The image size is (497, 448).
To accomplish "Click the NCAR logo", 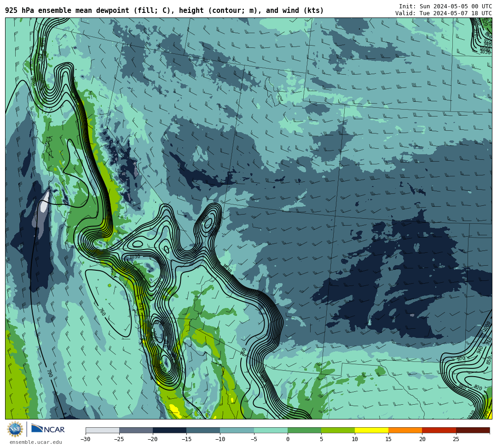I will tap(48, 429).
